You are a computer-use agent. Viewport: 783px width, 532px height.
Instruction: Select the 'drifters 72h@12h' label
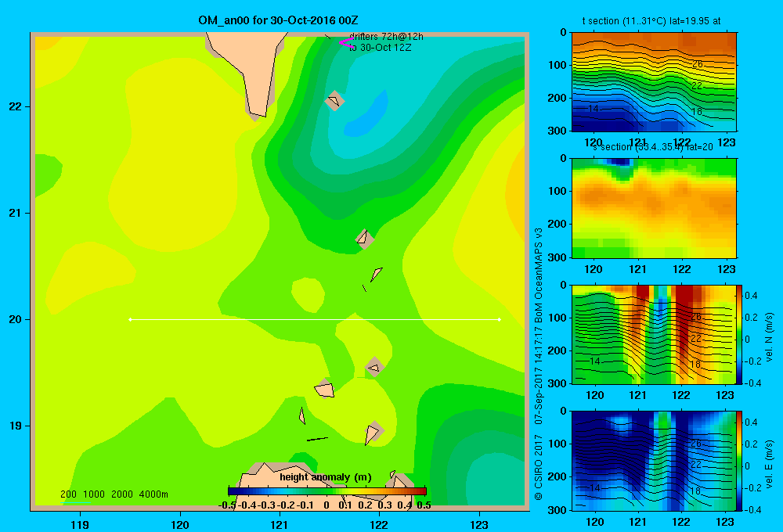(386, 37)
